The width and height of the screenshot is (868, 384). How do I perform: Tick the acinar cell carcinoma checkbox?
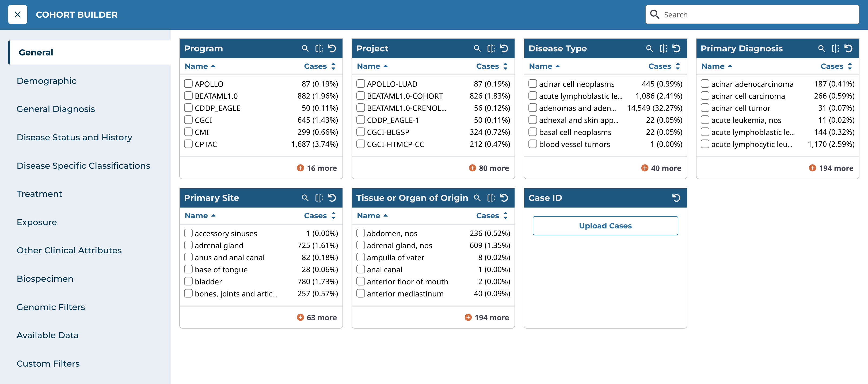[705, 96]
